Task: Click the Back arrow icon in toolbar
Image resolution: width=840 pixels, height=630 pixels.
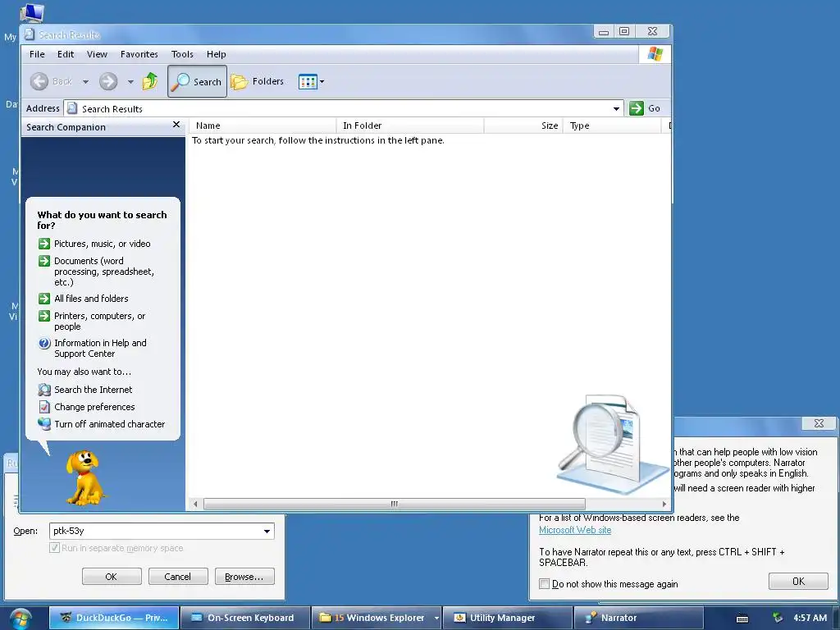Action: tap(39, 81)
